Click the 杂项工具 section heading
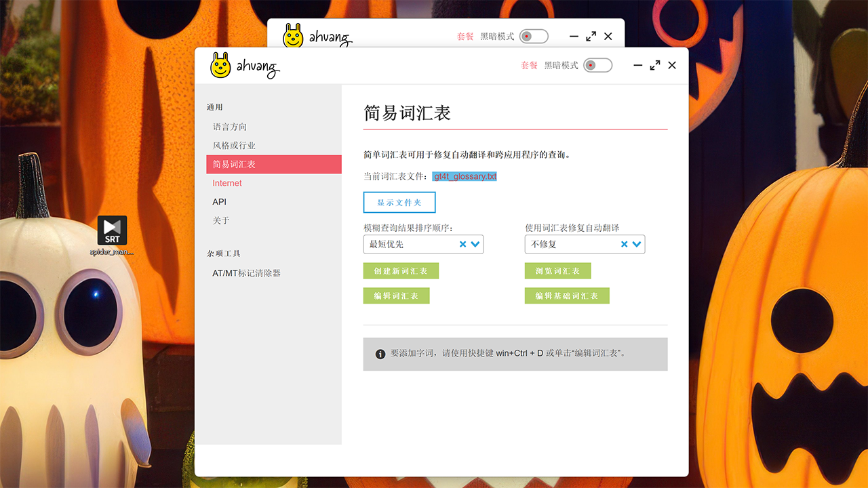This screenshot has height=488, width=868. pyautogui.click(x=224, y=253)
